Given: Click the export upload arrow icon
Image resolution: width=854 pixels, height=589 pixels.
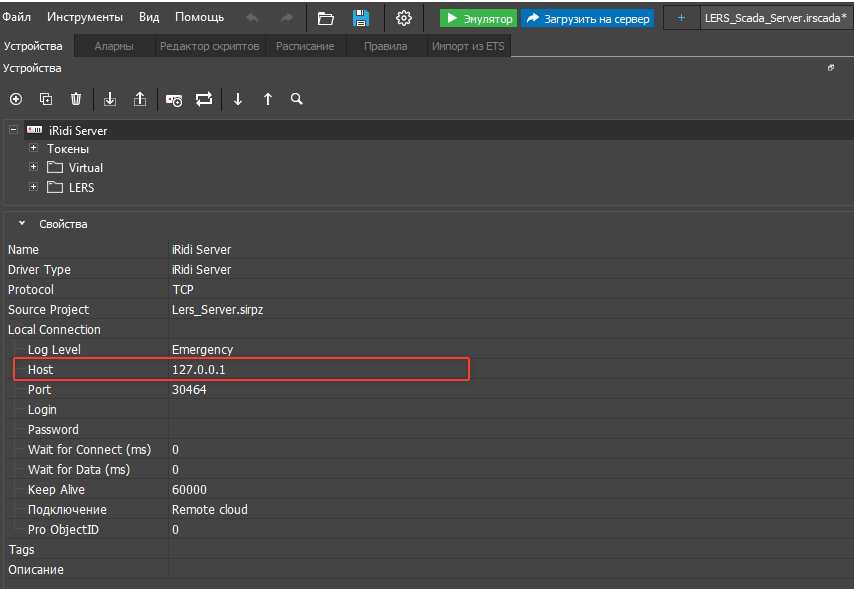Looking at the screenshot, I should point(140,99).
